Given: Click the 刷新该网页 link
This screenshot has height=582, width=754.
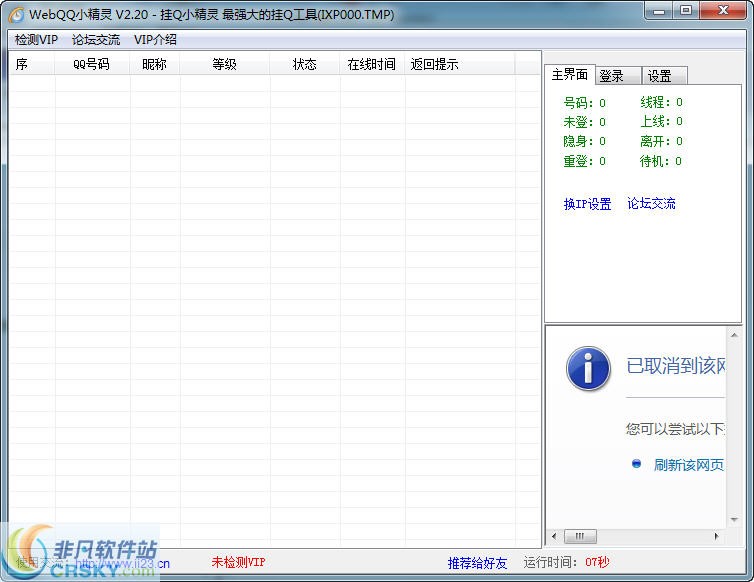Looking at the screenshot, I should pos(689,465).
